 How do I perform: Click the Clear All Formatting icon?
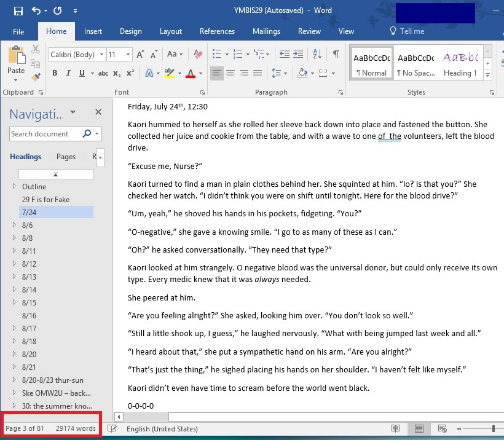point(197,55)
